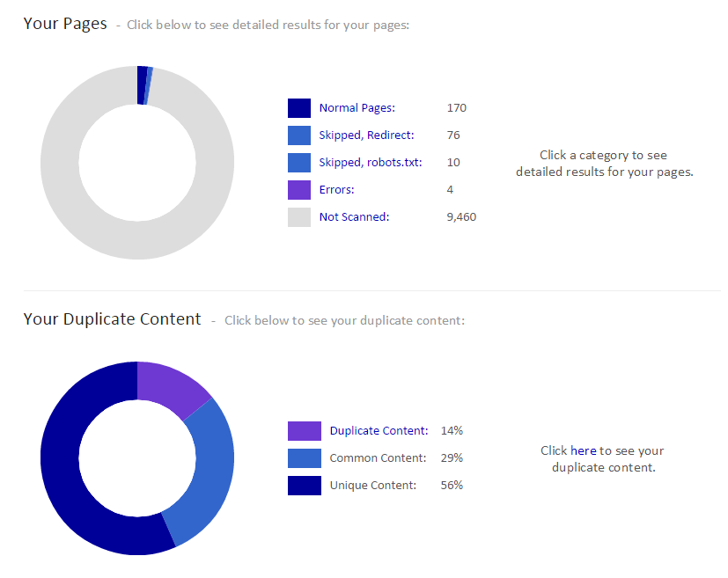Open the Normal Pages results link

click(357, 108)
